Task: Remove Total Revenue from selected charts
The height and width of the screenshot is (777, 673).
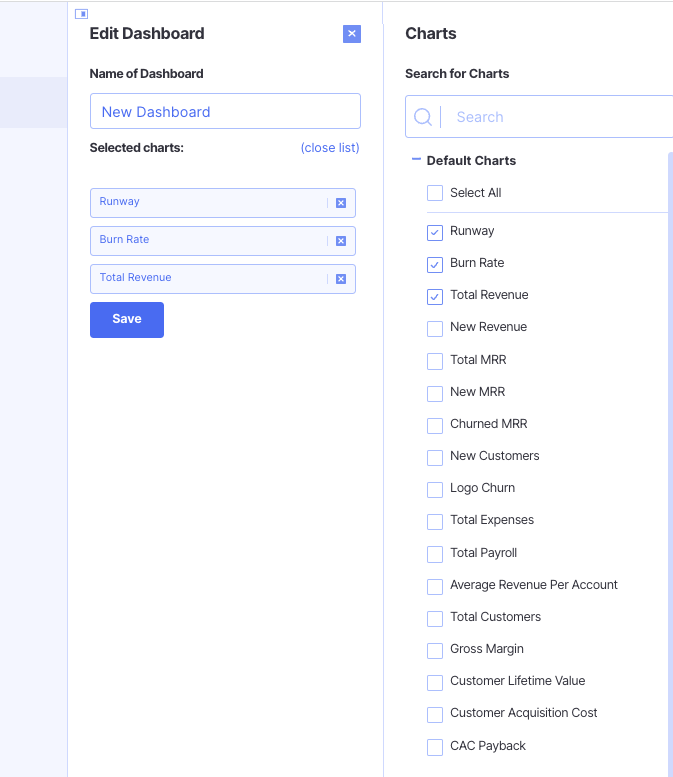Action: (x=340, y=279)
